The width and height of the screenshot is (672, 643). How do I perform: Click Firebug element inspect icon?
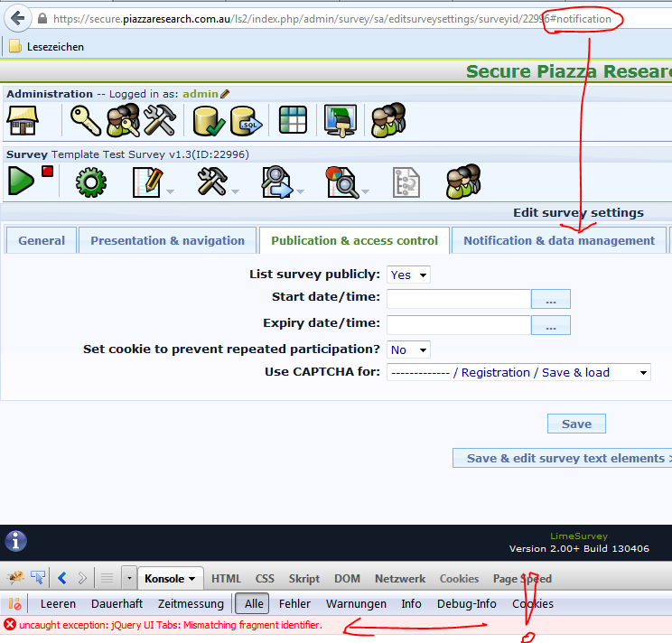[38, 578]
